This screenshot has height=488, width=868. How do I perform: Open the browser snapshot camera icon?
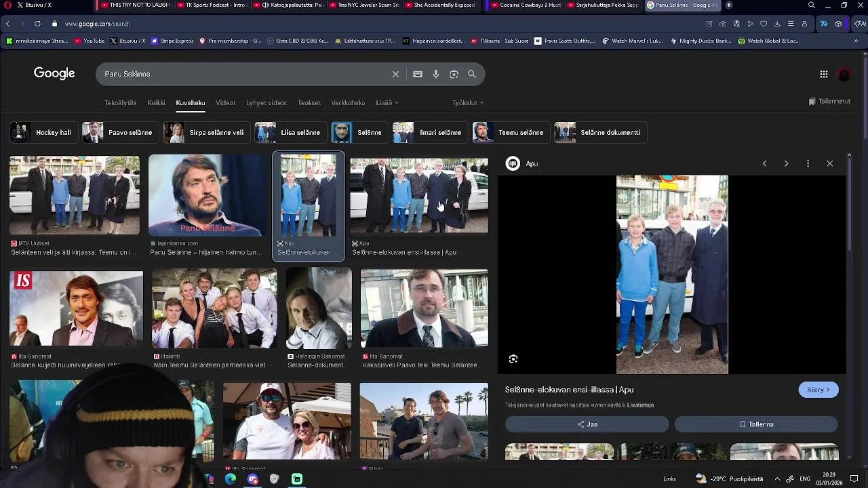723,24
